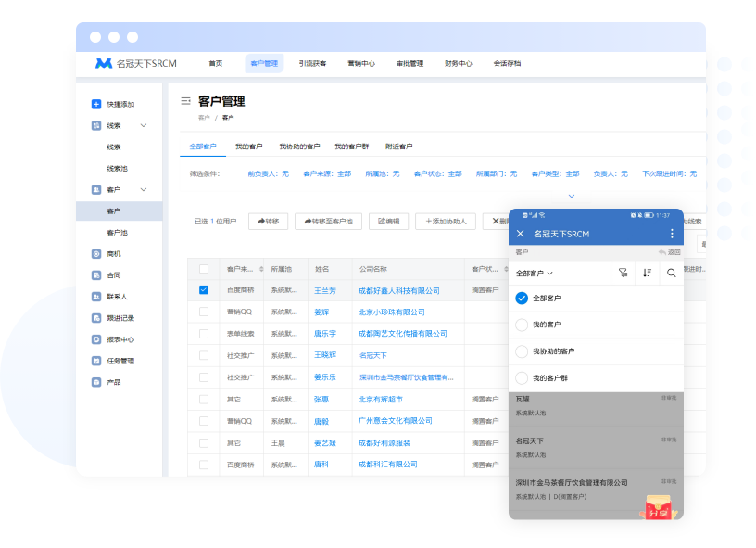Switch to the 附近客户 tab

(398, 147)
